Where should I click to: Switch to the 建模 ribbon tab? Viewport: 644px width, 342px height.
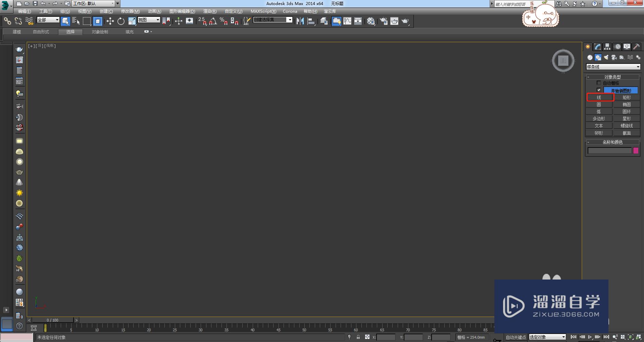coord(17,32)
